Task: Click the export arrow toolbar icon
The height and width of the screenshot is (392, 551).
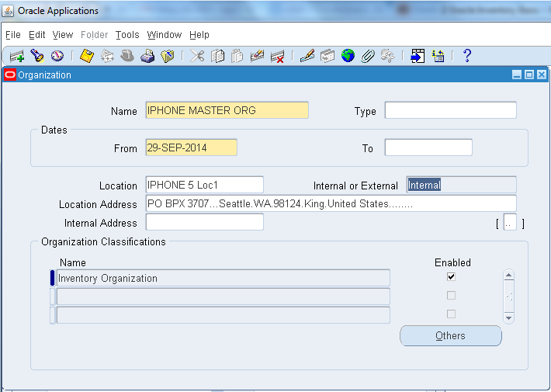Action: tap(418, 56)
